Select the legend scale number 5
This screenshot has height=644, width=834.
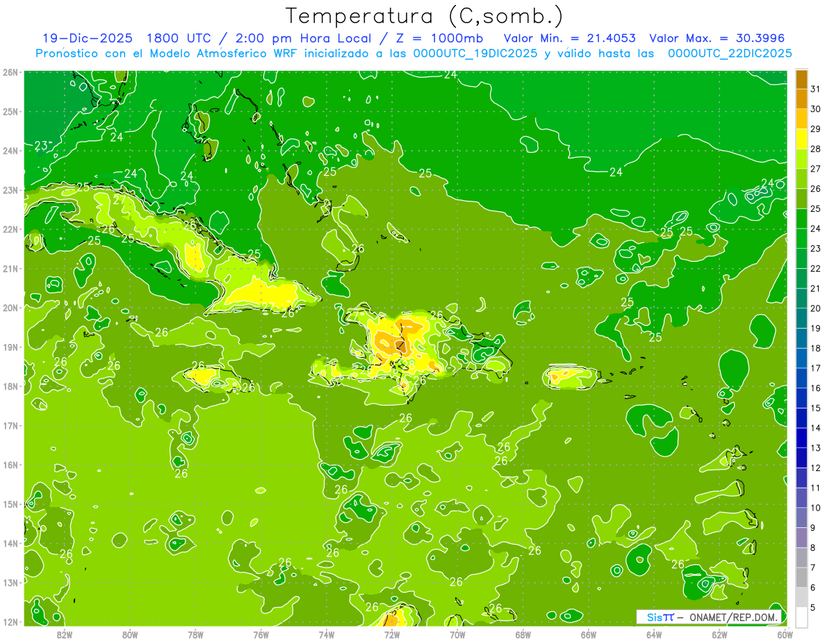pos(813,607)
